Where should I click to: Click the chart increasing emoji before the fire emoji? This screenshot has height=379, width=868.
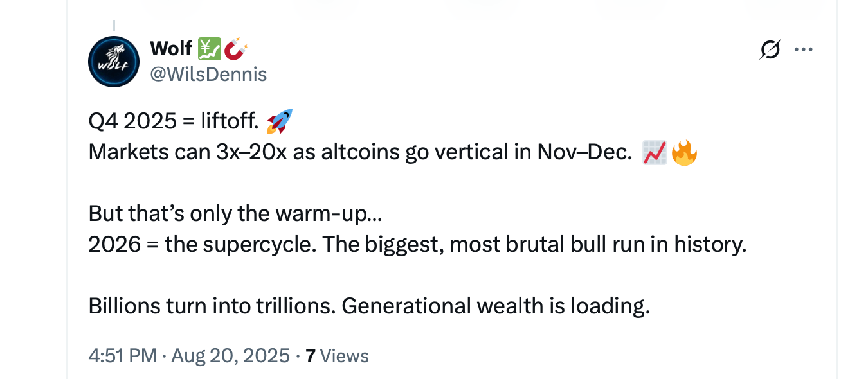pyautogui.click(x=655, y=152)
